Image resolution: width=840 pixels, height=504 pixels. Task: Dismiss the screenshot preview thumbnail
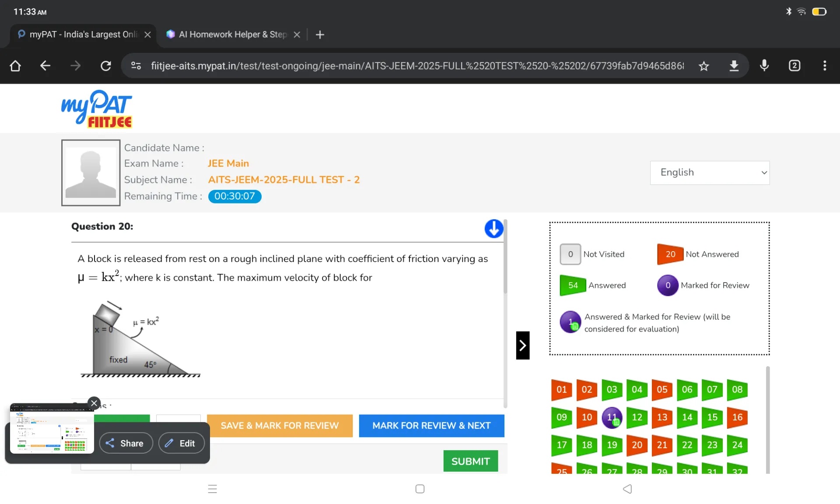point(94,403)
